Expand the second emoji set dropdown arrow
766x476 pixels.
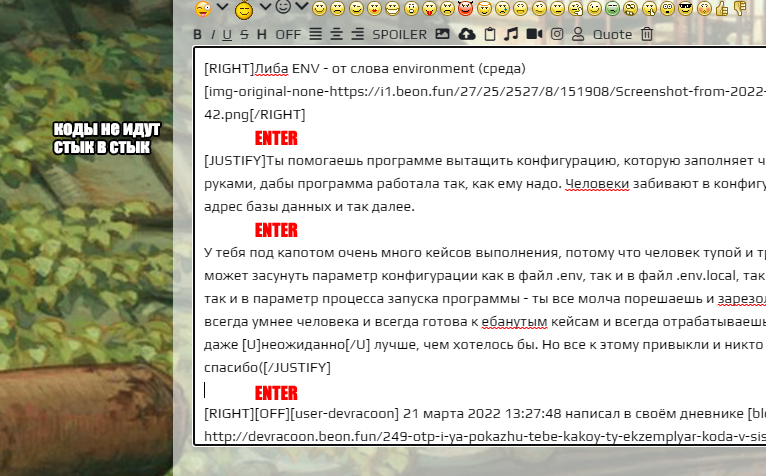(265, 8)
